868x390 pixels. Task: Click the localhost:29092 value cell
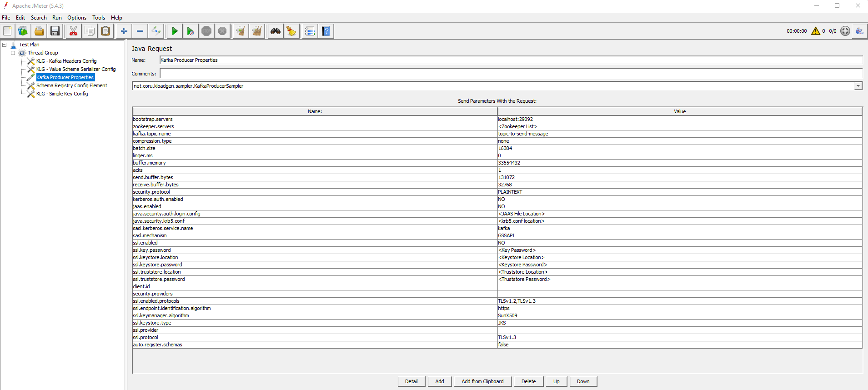point(680,119)
